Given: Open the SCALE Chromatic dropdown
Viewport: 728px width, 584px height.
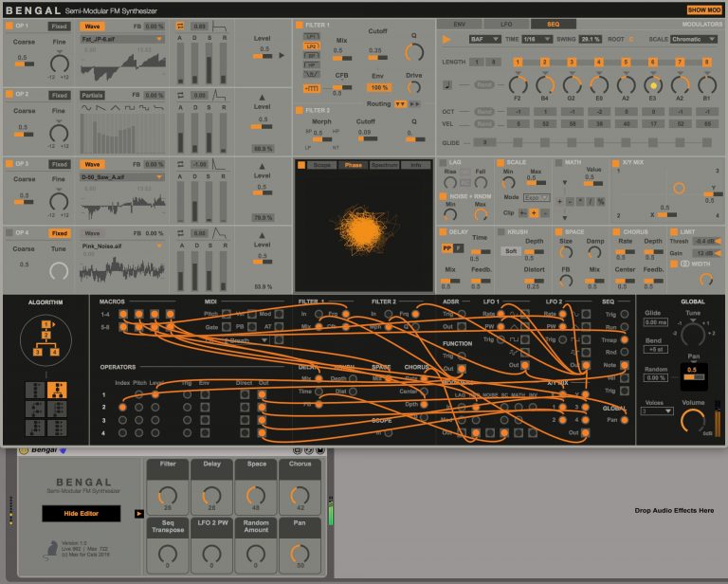Looking at the screenshot, I should point(694,40).
